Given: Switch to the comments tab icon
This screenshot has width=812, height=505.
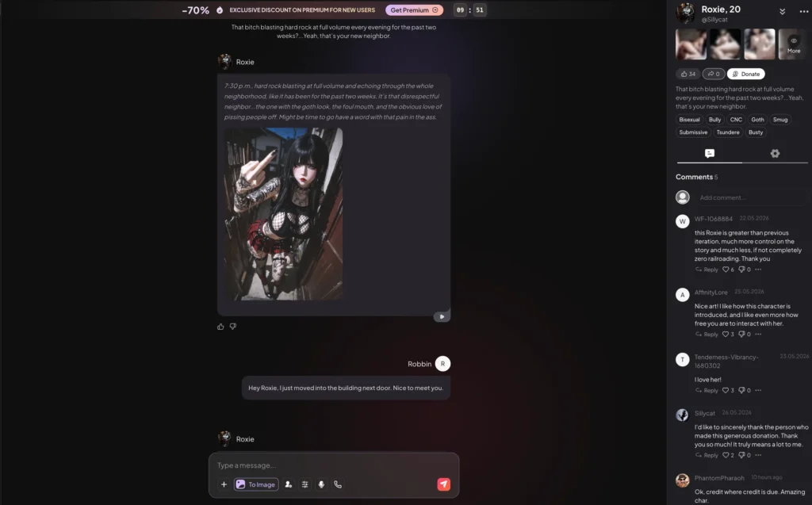Looking at the screenshot, I should tap(710, 153).
